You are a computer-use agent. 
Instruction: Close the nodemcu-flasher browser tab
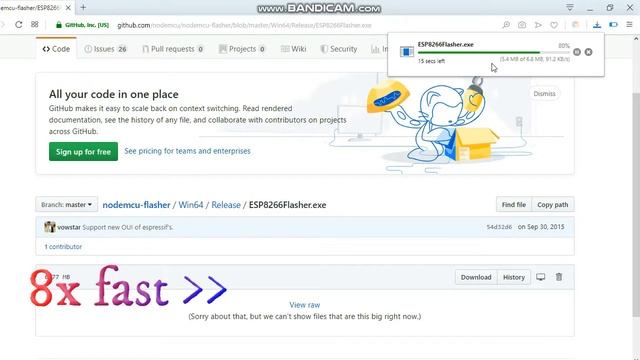(68, 8)
